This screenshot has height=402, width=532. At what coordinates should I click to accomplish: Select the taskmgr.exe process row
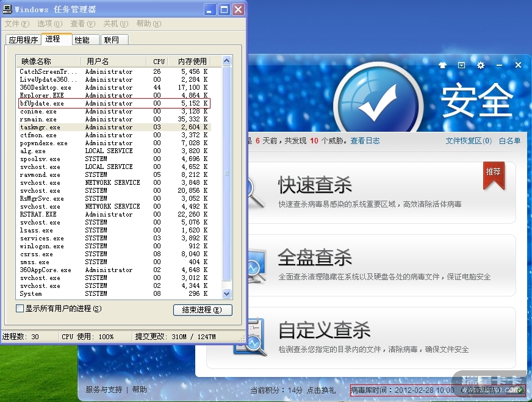coord(114,127)
